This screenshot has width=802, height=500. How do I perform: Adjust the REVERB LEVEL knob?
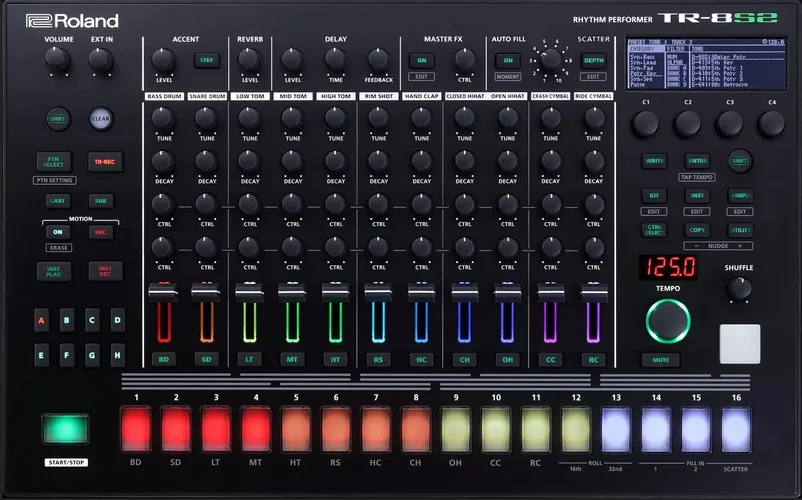click(x=249, y=60)
